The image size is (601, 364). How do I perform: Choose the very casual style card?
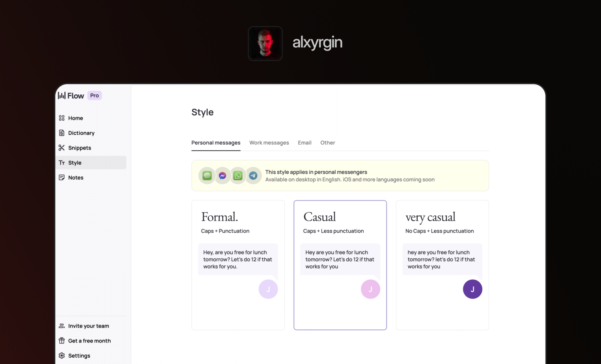pyautogui.click(x=442, y=265)
